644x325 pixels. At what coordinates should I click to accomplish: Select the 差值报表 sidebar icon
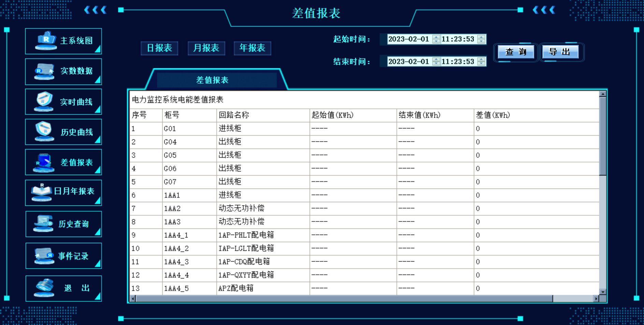coord(63,162)
